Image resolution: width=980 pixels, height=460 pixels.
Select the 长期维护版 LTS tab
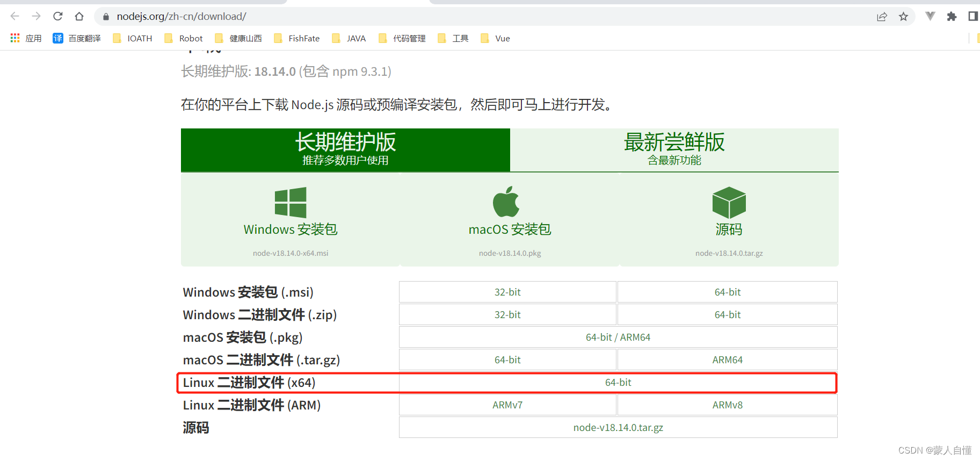(345, 150)
